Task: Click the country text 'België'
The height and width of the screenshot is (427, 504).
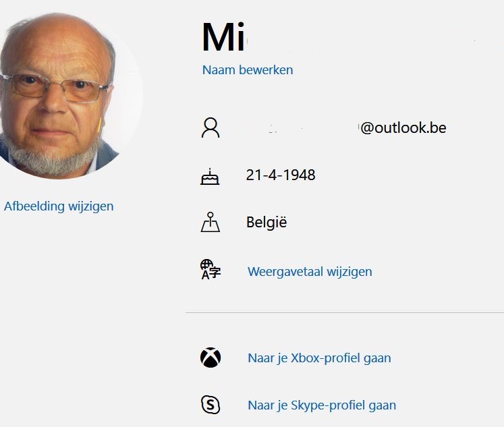Action: pos(267,223)
